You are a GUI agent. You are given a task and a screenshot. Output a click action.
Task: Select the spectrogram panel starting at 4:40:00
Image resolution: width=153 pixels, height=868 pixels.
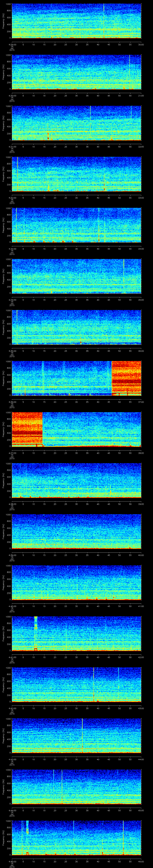click(x=76, y=582)
